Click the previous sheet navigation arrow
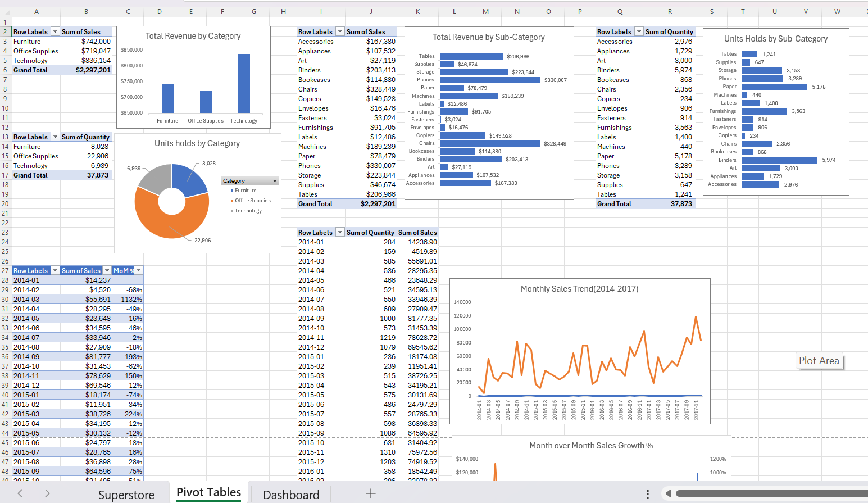The image size is (868, 503). [20, 493]
